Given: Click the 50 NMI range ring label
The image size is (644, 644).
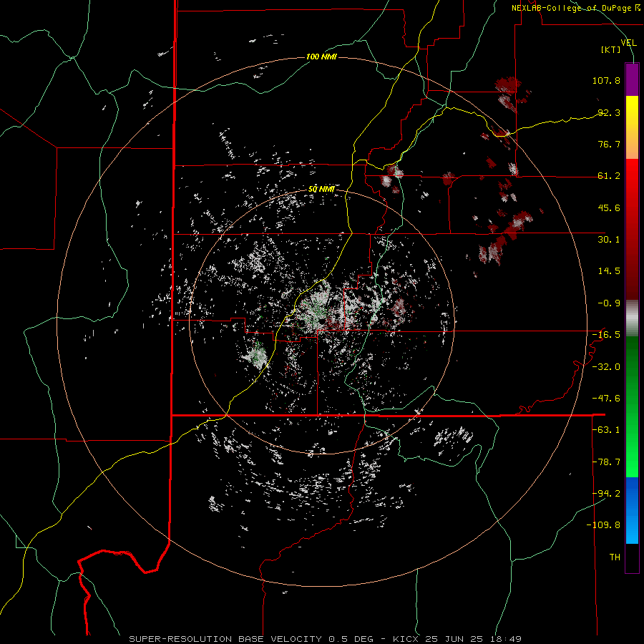Looking at the screenshot, I should pyautogui.click(x=321, y=190).
